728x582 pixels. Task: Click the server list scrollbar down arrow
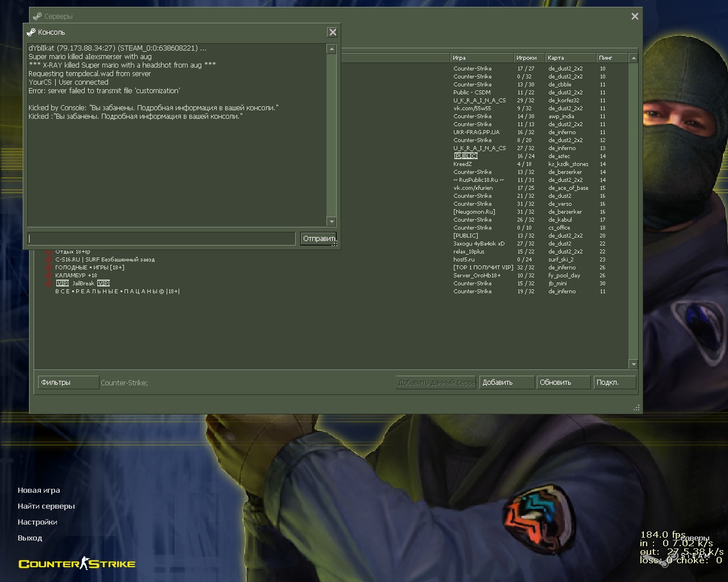[634, 364]
